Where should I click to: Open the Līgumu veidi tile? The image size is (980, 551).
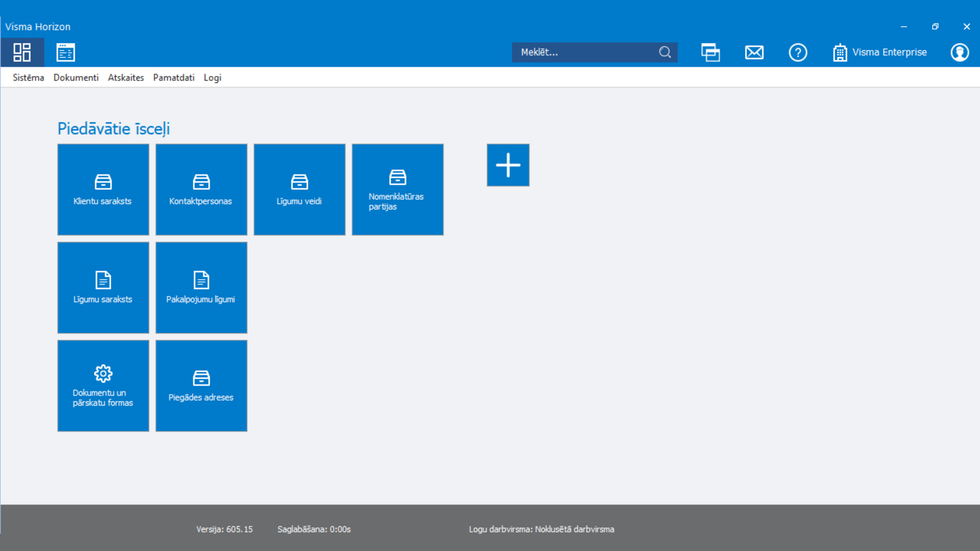[x=299, y=189]
